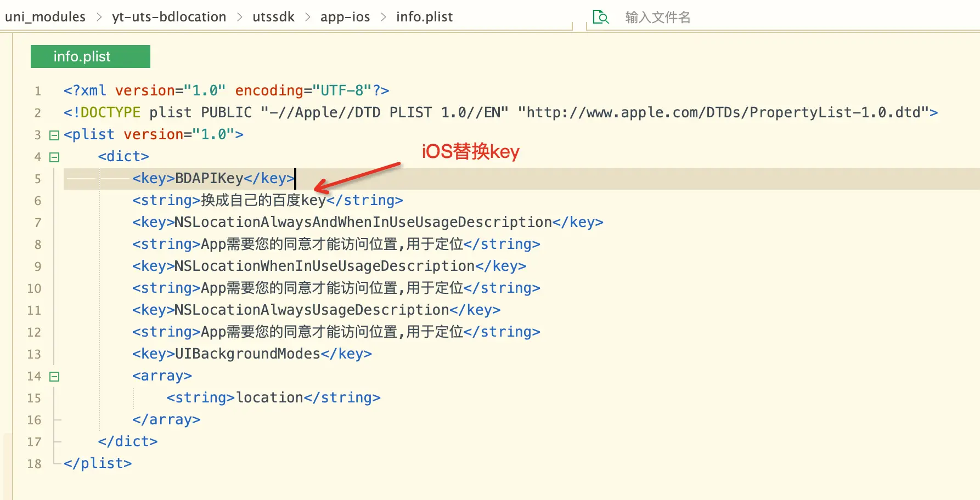Click the UIBackgroundModes key line

tap(247, 354)
